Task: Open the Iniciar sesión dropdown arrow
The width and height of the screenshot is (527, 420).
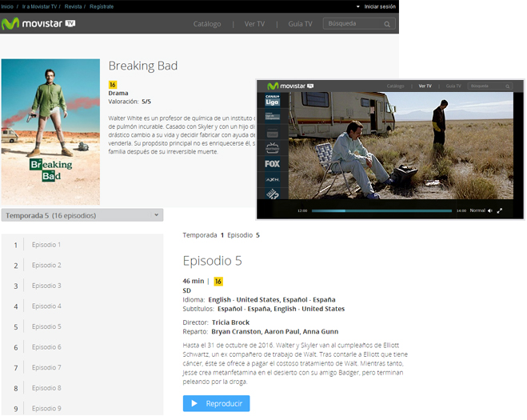Action: click(x=358, y=6)
